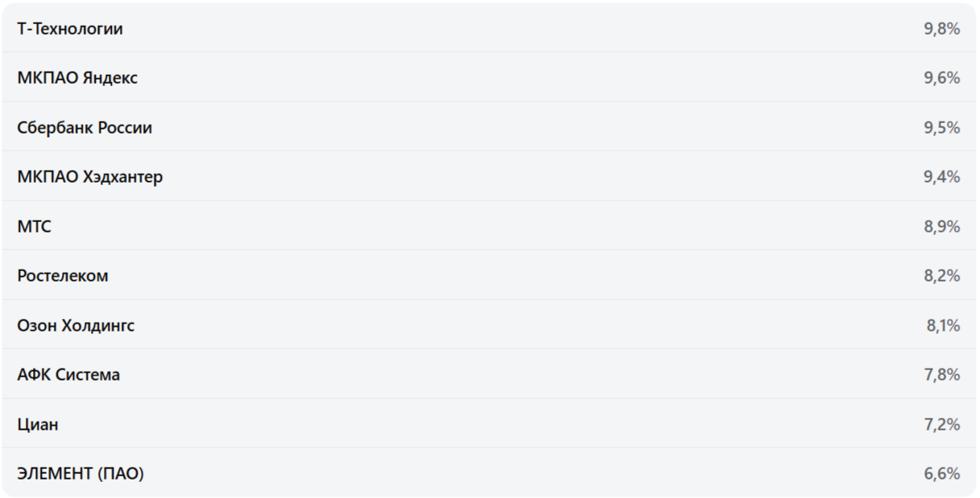Select the 7,8% АФК Система value
Screen dimensions: 980x498
pos(941,375)
